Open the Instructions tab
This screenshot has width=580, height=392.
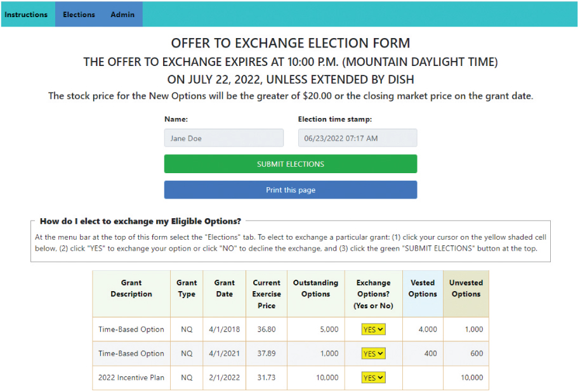[x=26, y=15]
